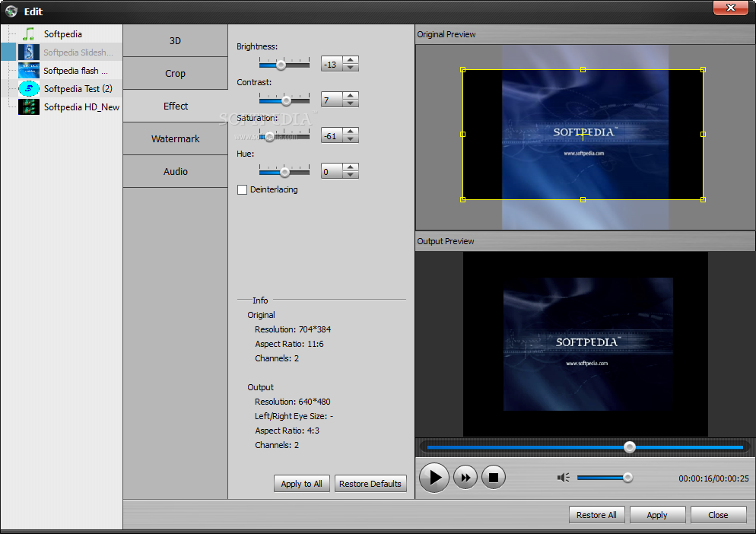Close the Edit window

(x=730, y=8)
